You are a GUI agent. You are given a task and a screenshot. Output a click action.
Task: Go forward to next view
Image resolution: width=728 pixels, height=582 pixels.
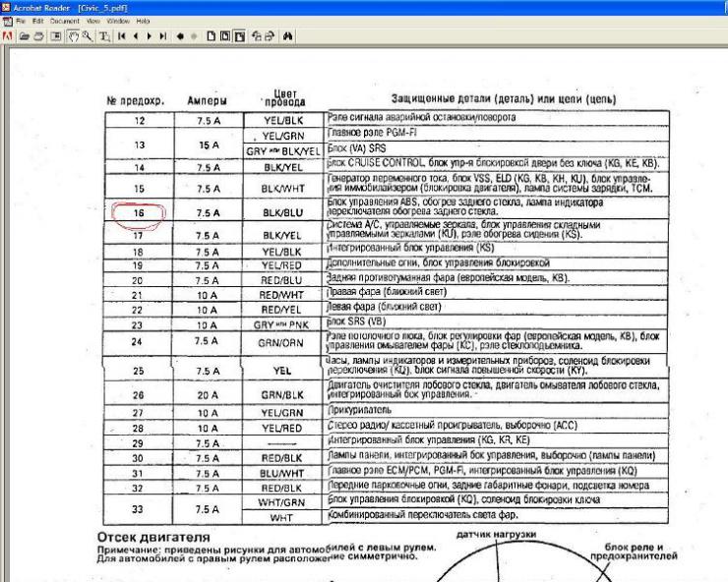[x=194, y=36]
